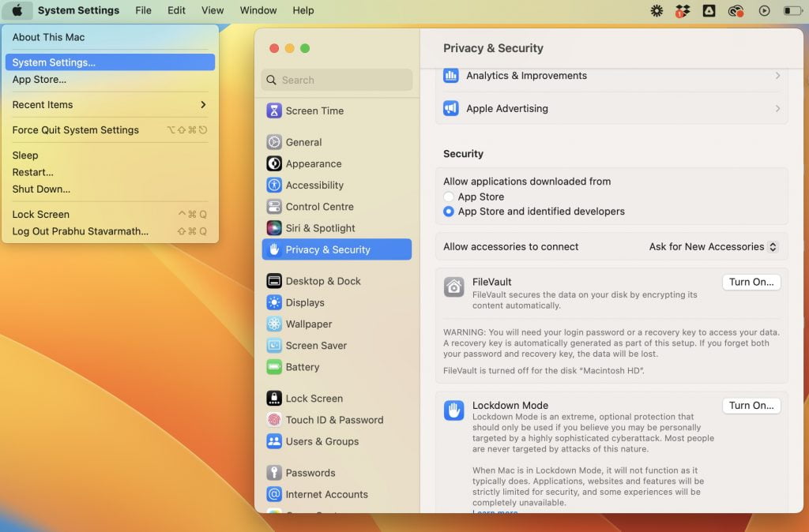Click the play circle icon in menu bar
The image size is (809, 532).
click(764, 10)
